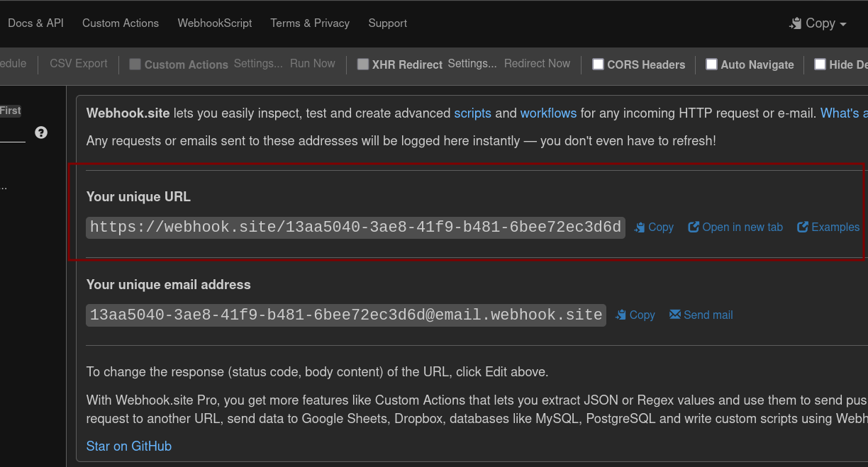This screenshot has height=467, width=868.
Task: Select the unique webhook URL text
Action: pos(356,227)
